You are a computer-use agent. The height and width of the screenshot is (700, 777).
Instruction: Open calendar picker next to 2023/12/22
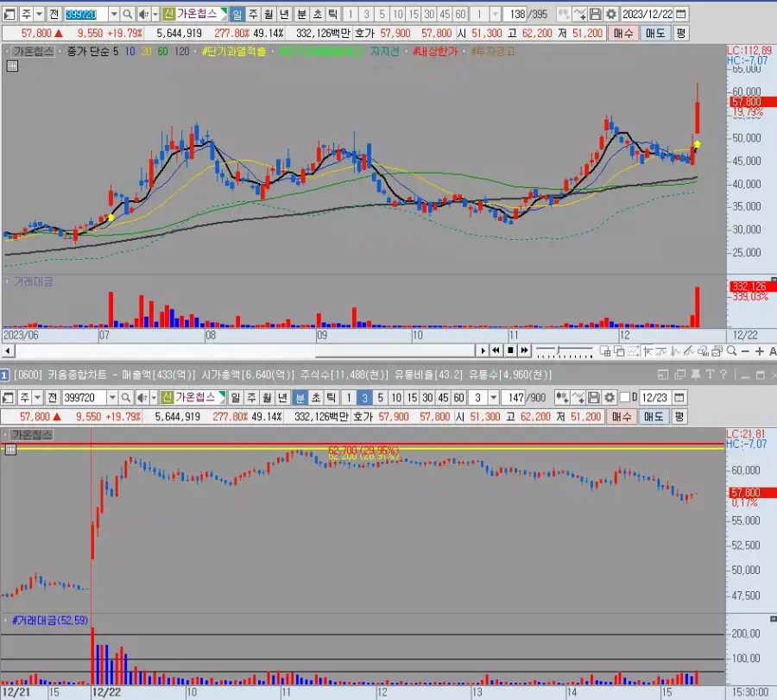click(x=682, y=14)
